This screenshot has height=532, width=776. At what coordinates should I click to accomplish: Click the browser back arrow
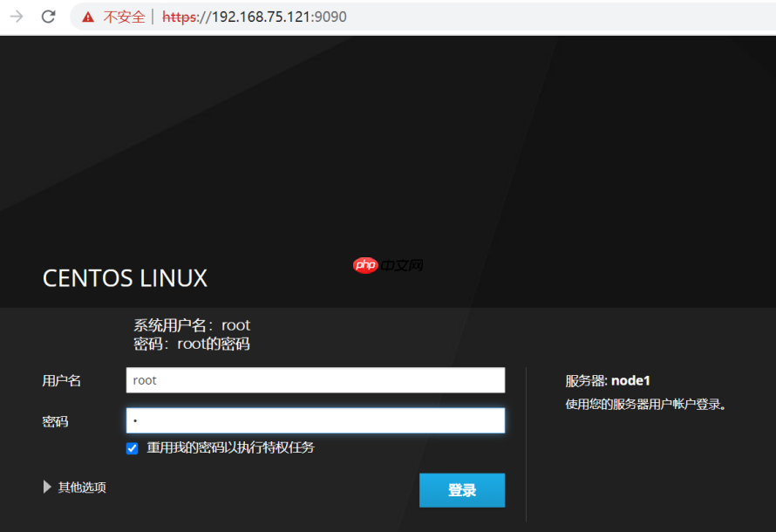[15, 17]
